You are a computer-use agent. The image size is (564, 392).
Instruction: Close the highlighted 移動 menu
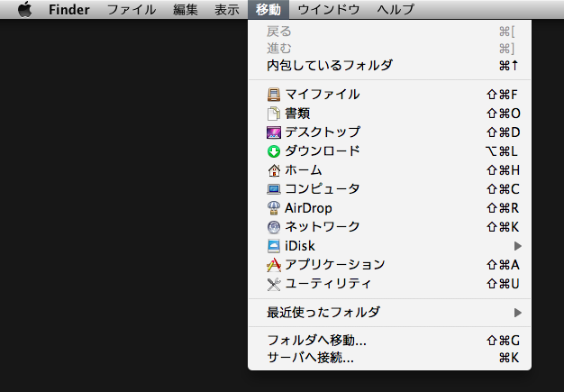coord(268,9)
